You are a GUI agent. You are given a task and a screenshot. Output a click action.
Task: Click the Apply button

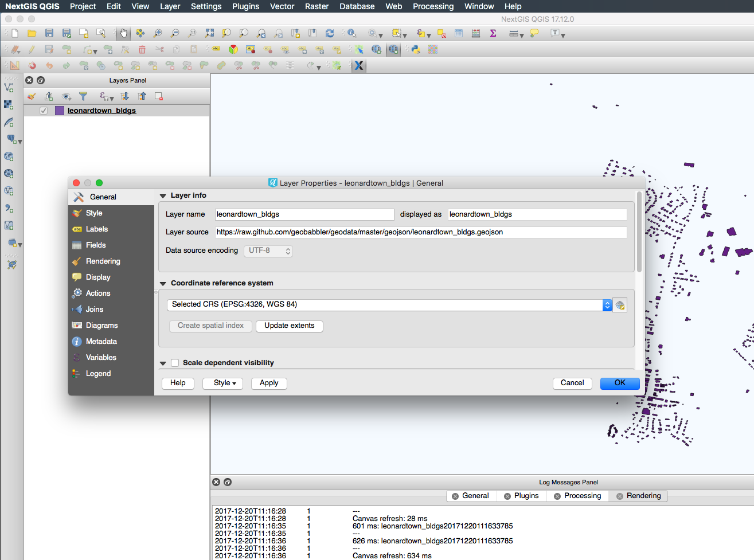(269, 383)
